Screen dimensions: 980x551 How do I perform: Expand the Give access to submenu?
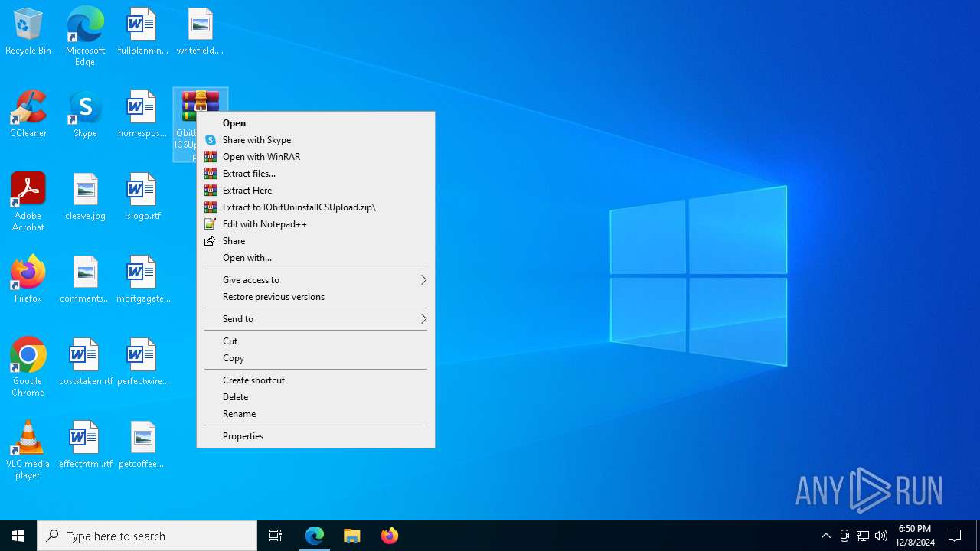pos(315,280)
